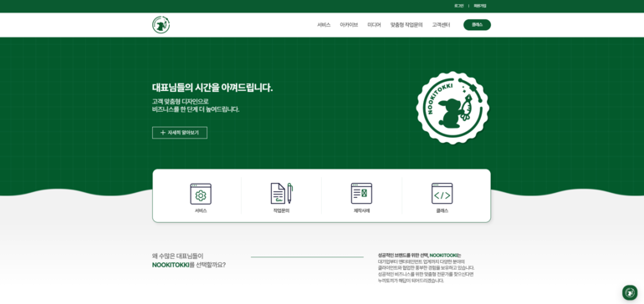The height and width of the screenshot is (304, 644).
Task: Click the large NOOKITOKKI badge emblem
Action: 452,108
